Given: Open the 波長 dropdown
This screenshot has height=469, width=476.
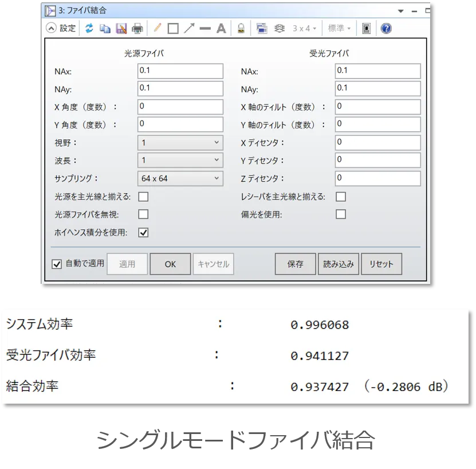Looking at the screenshot, I should pyautogui.click(x=180, y=160).
